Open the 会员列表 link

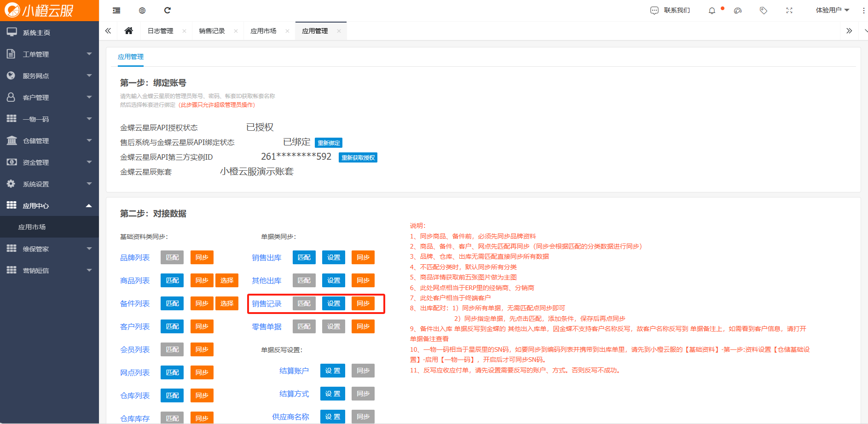pyautogui.click(x=135, y=349)
